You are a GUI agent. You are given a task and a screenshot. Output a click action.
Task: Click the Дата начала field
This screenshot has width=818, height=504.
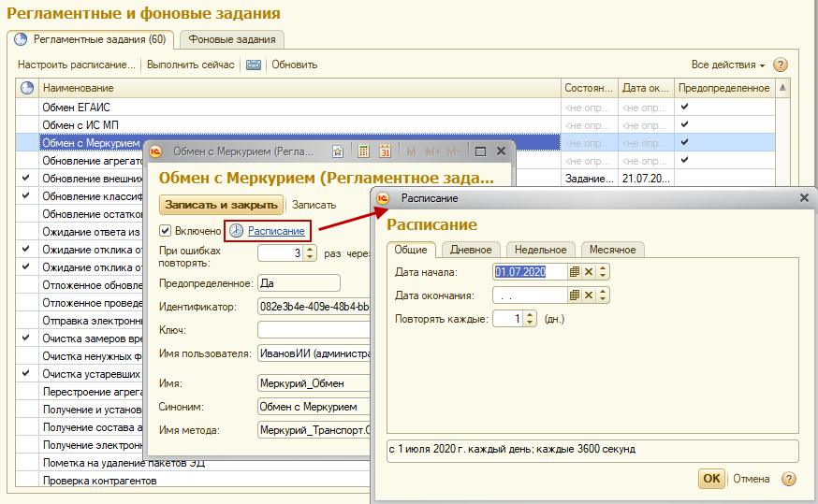[x=530, y=271]
